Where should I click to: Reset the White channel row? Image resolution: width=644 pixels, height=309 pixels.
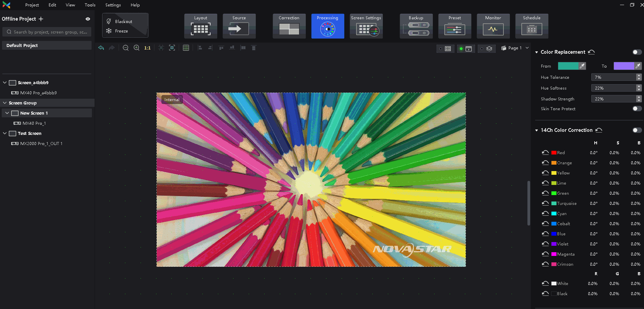point(545,283)
